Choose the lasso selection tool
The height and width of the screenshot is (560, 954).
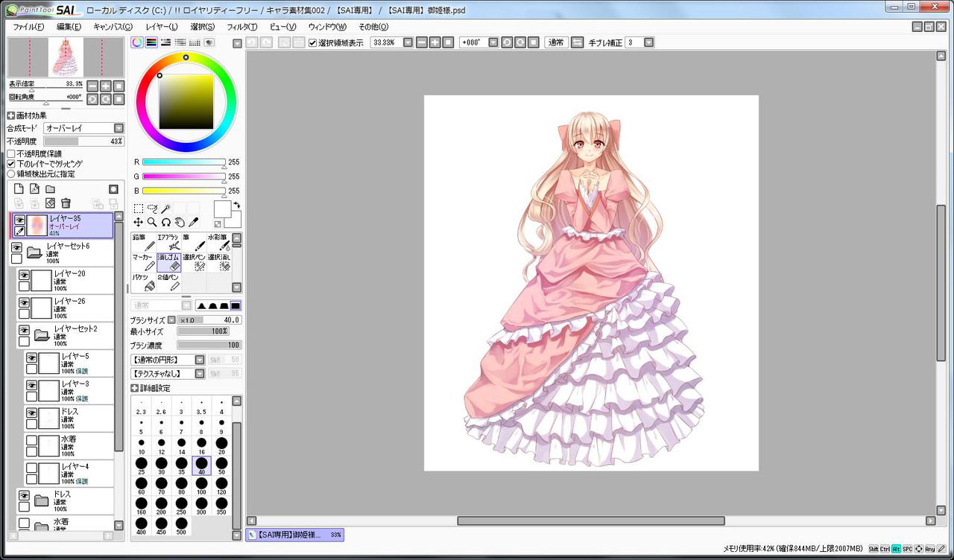152,209
